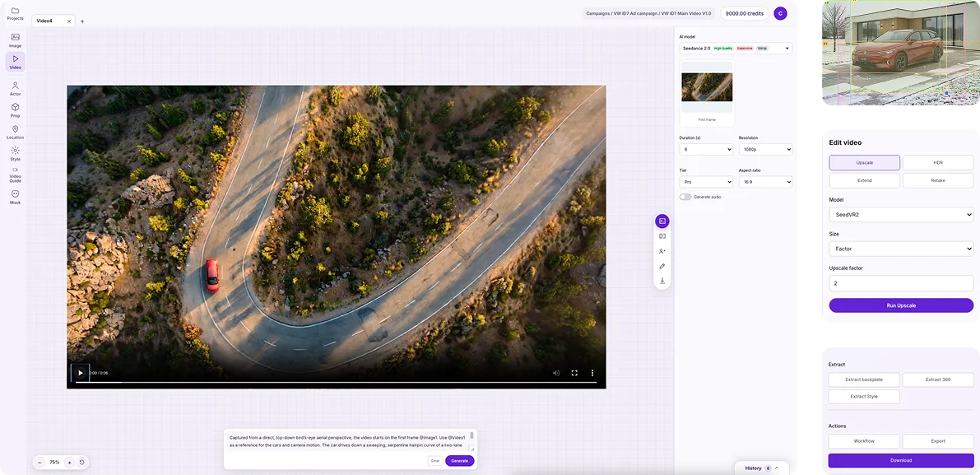Screen dimensions: 980x475
Task: Click Extract backplate button
Action: tap(864, 380)
